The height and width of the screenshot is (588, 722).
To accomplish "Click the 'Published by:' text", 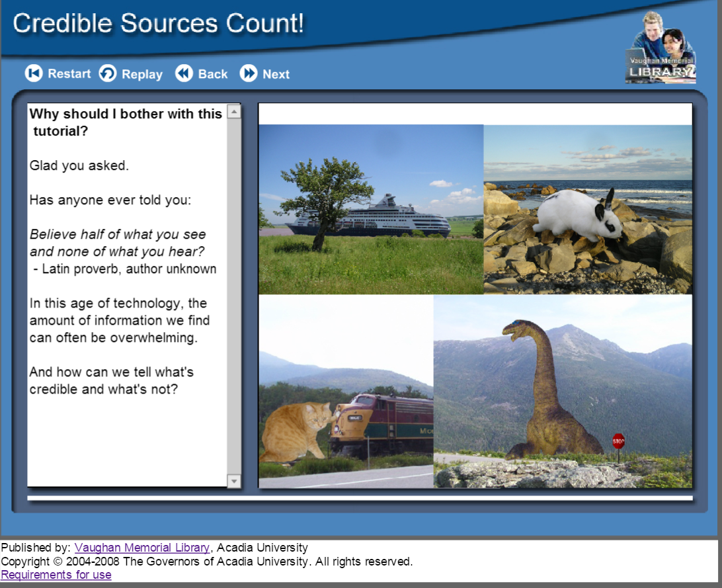I will pyautogui.click(x=36, y=548).
